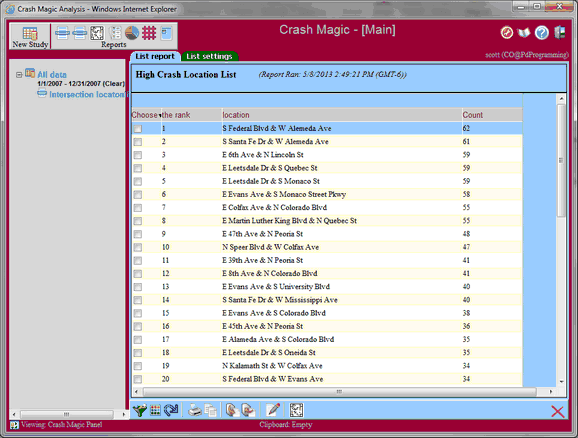Click the copy pages icon next to printer
This screenshot has height=438, width=578.
(211, 410)
